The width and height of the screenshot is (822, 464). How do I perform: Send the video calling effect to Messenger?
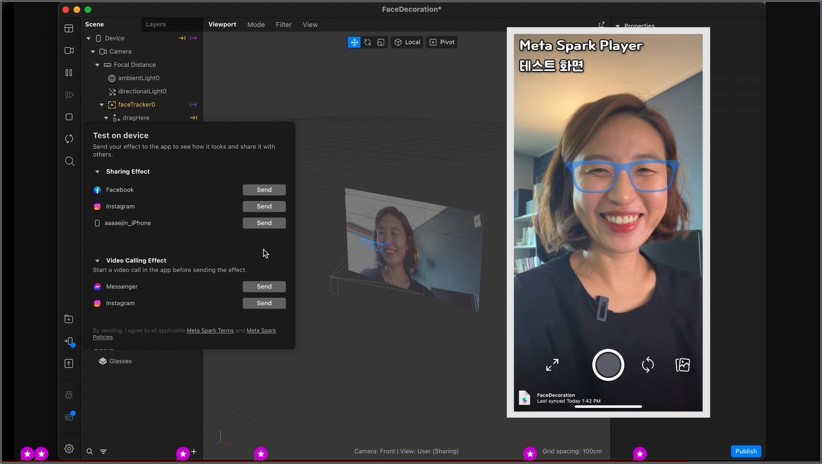coord(264,287)
